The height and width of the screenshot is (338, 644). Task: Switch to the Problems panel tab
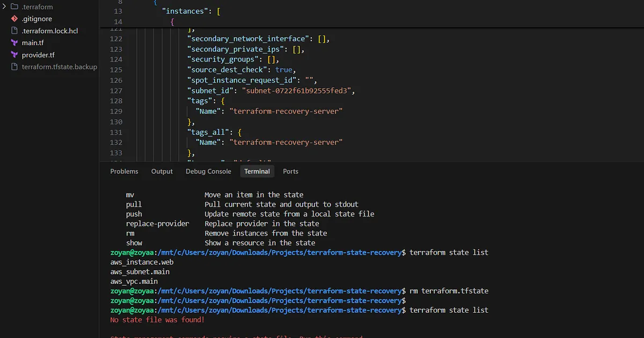click(124, 171)
